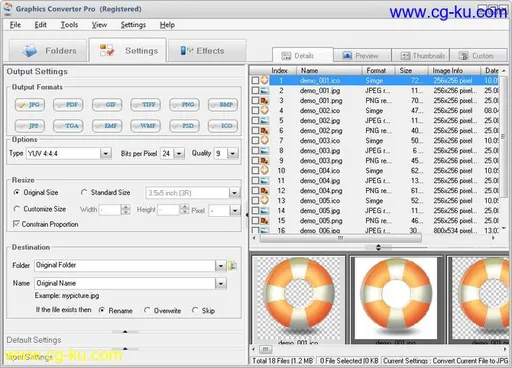Check the box for demo_001.ico
The image size is (512, 368).
(255, 80)
